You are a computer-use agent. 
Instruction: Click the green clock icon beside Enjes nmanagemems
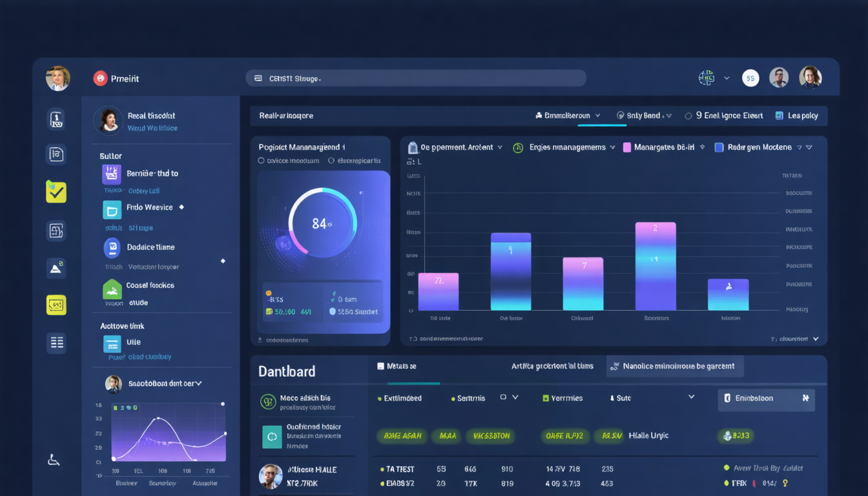[x=518, y=148]
